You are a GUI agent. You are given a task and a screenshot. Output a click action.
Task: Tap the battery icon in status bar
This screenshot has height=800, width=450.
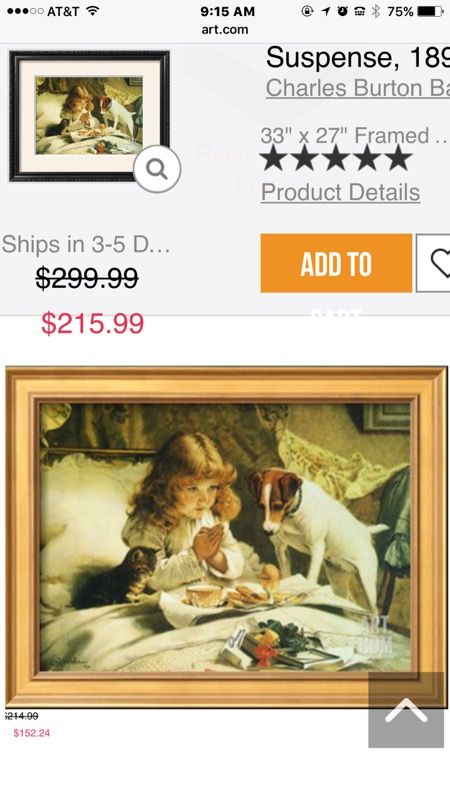[x=430, y=11]
